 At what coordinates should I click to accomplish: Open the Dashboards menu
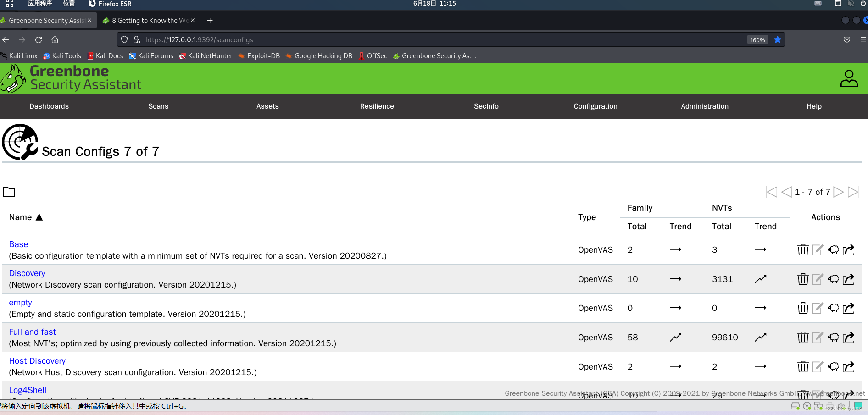point(49,106)
